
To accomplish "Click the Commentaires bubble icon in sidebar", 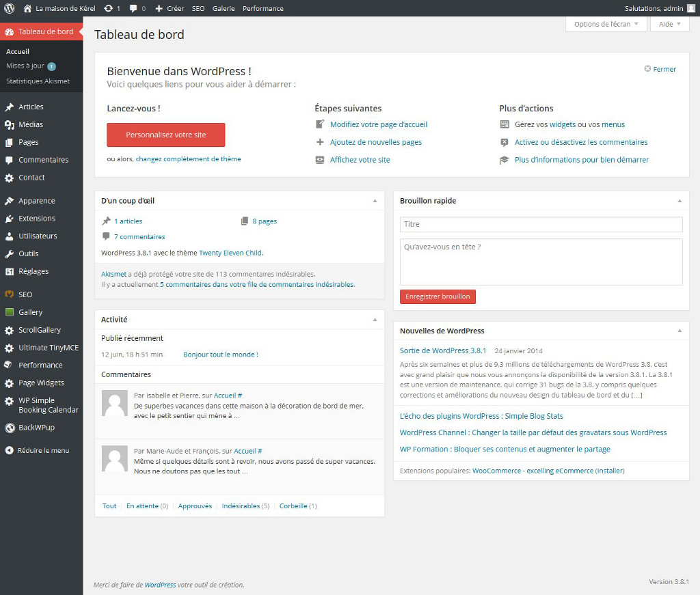I will (x=10, y=160).
